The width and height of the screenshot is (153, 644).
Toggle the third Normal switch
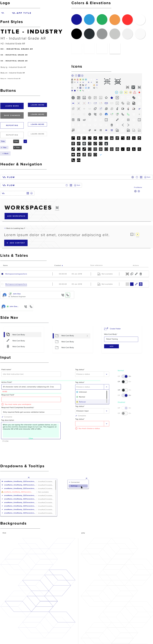point(125,390)
